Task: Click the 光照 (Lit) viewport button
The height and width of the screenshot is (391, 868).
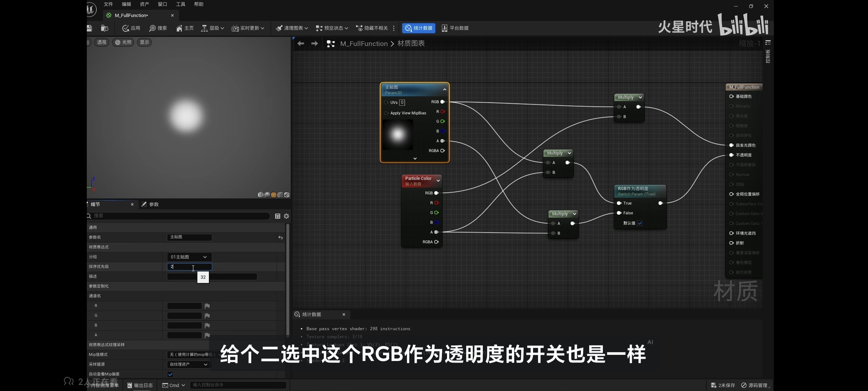Action: (x=123, y=42)
